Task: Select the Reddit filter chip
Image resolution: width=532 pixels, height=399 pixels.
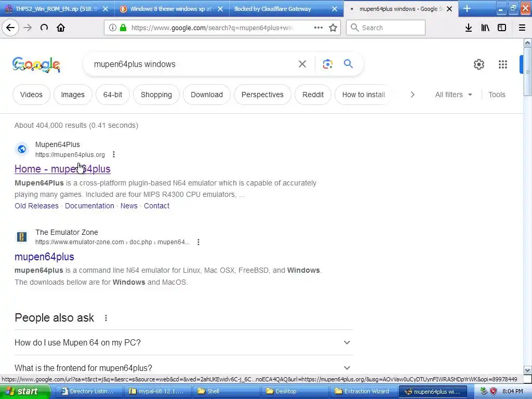Action: 313,95
